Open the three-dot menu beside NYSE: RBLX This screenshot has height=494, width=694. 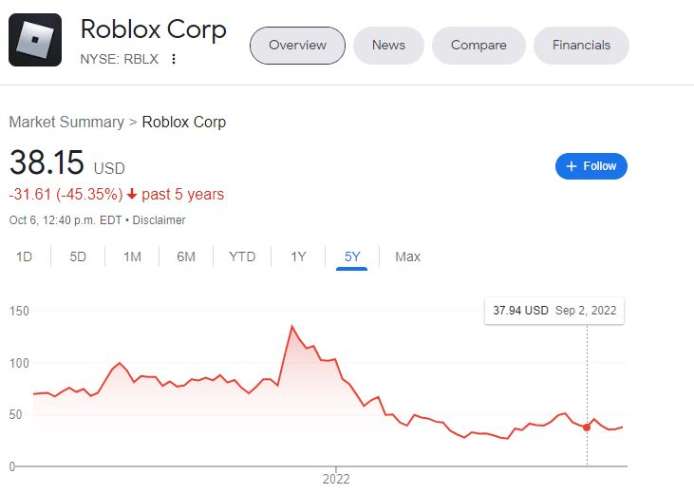pyautogui.click(x=174, y=59)
